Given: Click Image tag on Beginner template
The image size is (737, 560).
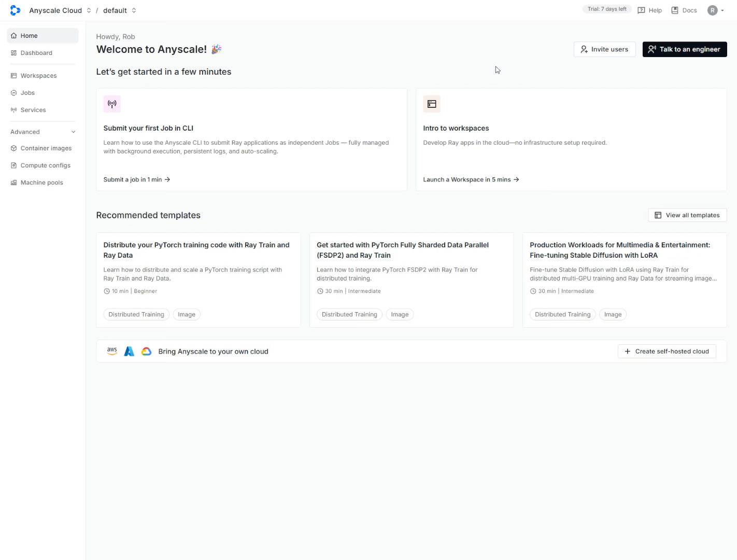Looking at the screenshot, I should pos(187,314).
